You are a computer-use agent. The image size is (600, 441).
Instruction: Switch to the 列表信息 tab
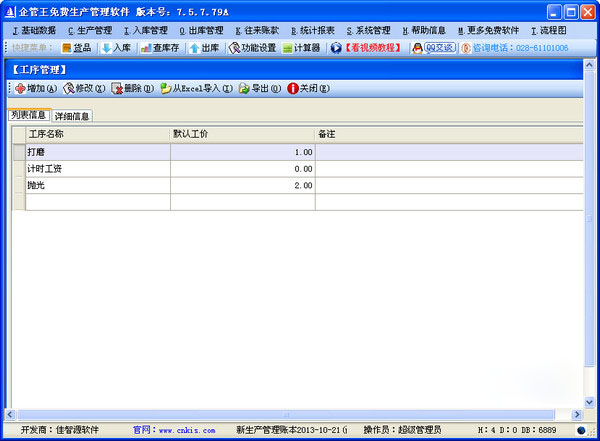point(29,115)
